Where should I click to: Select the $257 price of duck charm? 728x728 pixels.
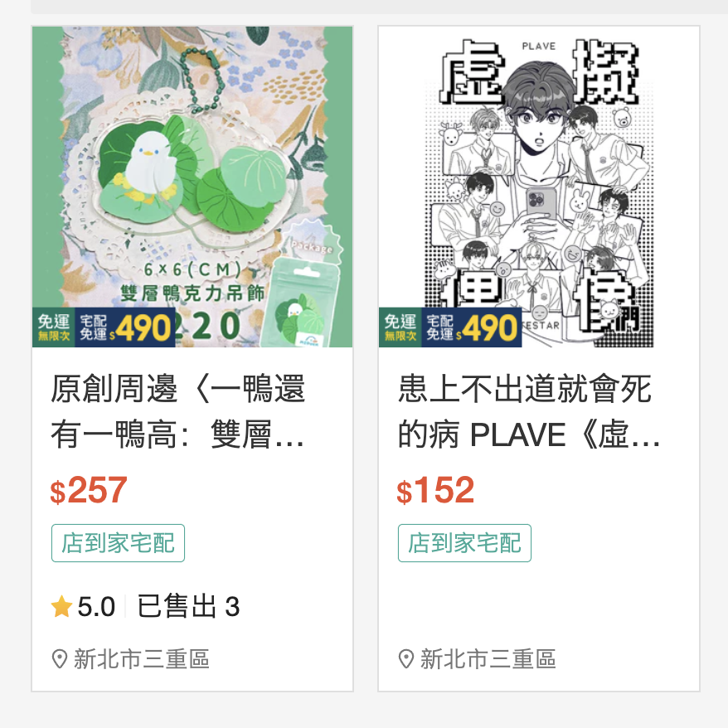[x=89, y=490]
